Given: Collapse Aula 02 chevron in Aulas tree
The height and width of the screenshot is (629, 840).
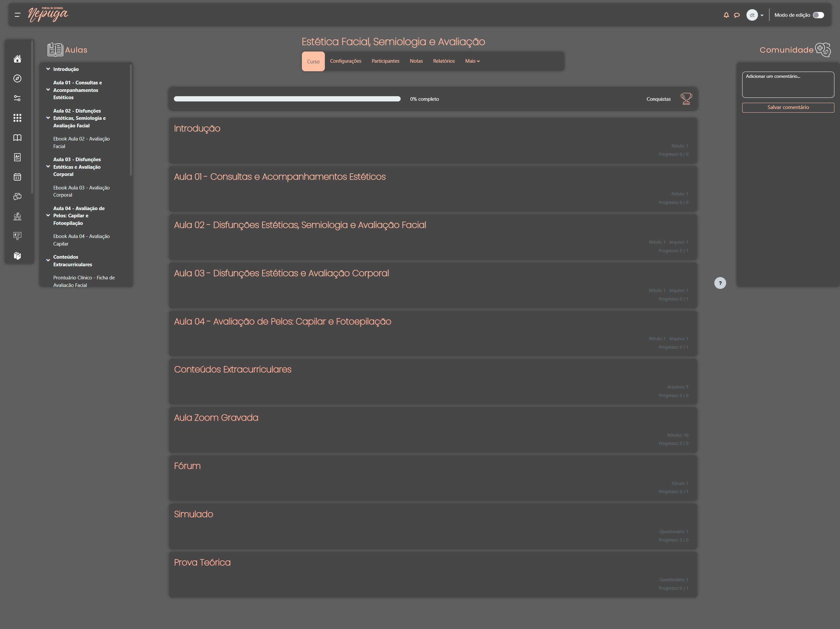Looking at the screenshot, I should [x=48, y=118].
